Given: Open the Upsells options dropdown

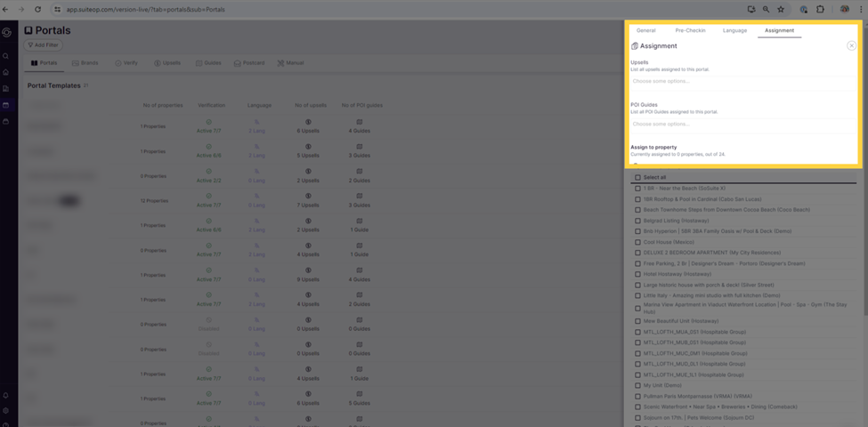Looking at the screenshot, I should 742,81.
